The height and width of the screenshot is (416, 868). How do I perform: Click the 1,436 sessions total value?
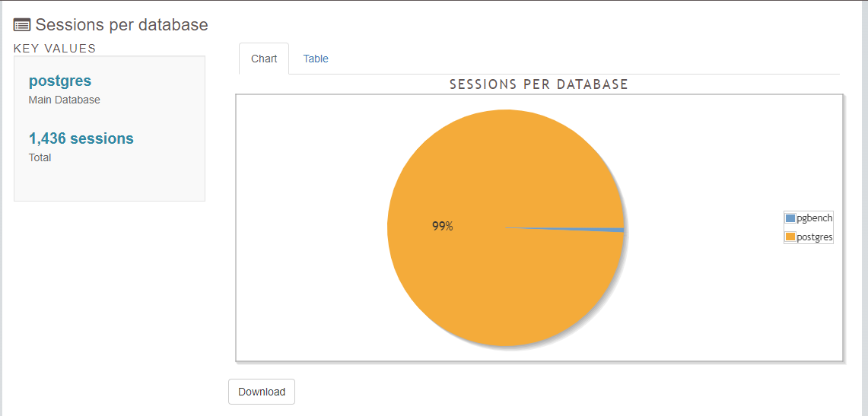click(x=81, y=138)
